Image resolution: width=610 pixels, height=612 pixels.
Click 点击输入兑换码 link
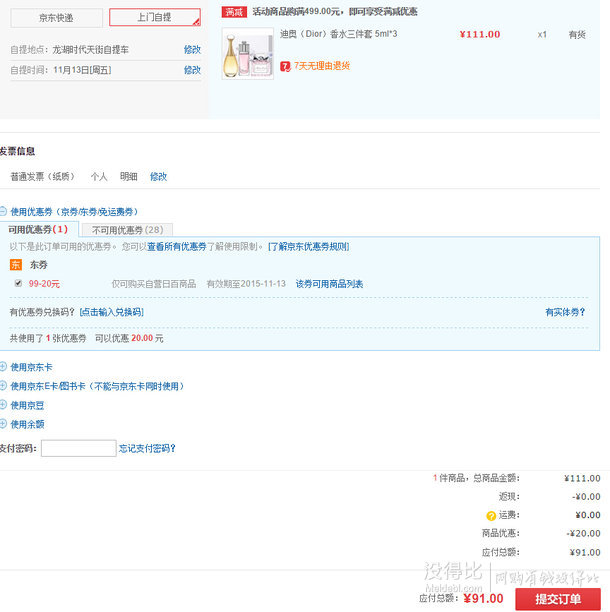(x=112, y=312)
